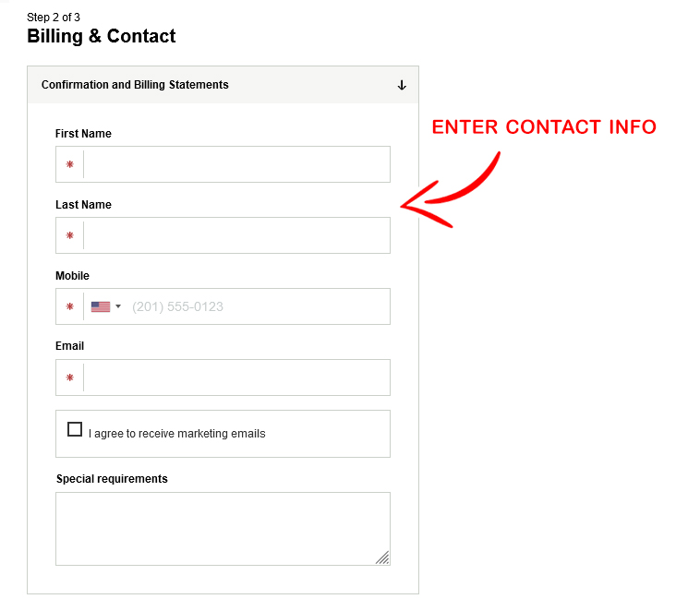
Task: Click the 'Step 2 of 3' indicator
Action: click(54, 18)
